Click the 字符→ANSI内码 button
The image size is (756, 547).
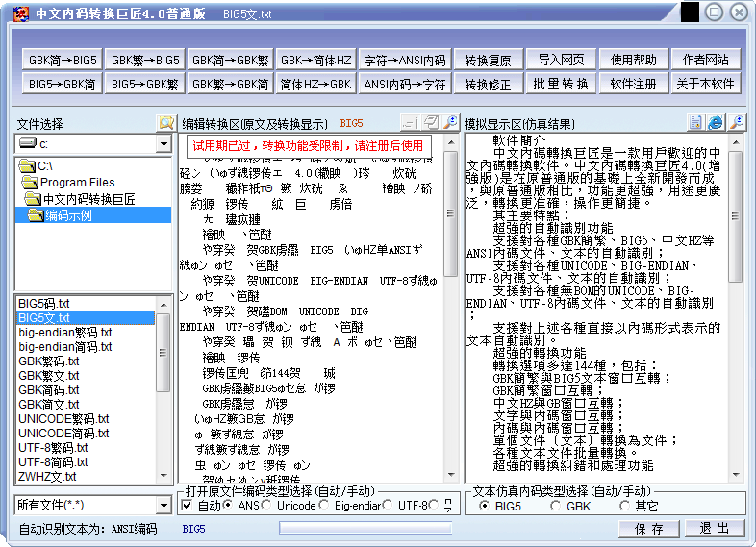[405, 60]
